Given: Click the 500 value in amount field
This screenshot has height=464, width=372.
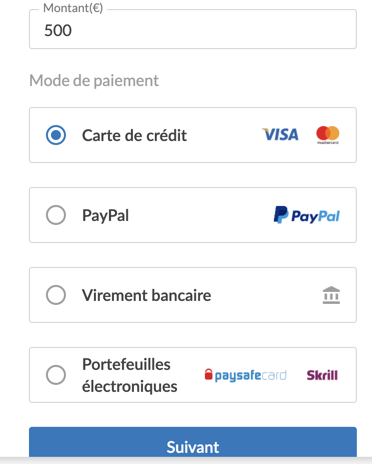Looking at the screenshot, I should click(58, 30).
